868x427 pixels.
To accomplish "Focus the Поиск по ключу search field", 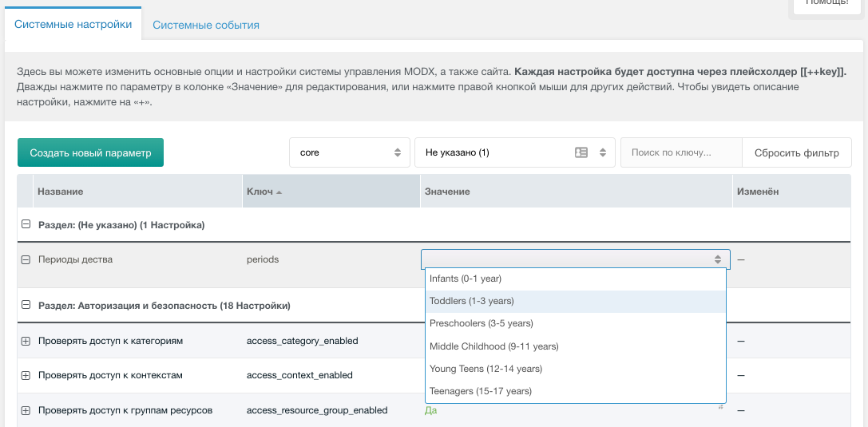I will point(681,152).
